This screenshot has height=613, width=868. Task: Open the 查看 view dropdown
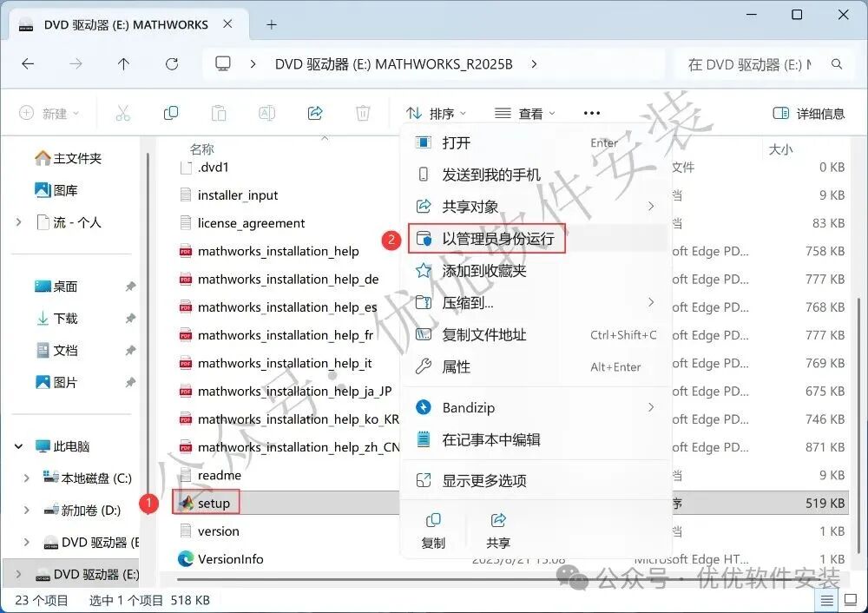click(525, 114)
